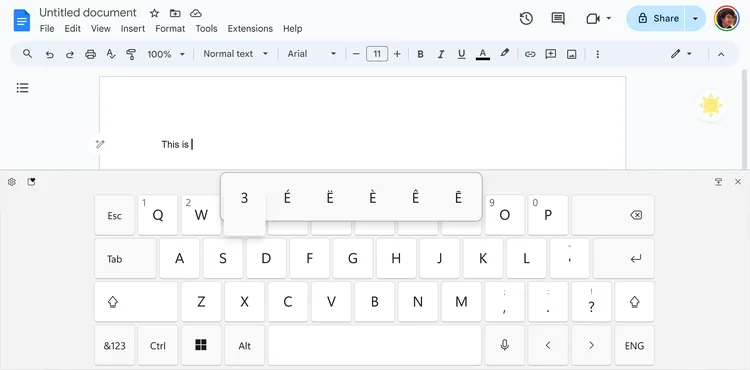Open more toolbar options (three dots)
The height and width of the screenshot is (370, 750).
[x=597, y=54]
